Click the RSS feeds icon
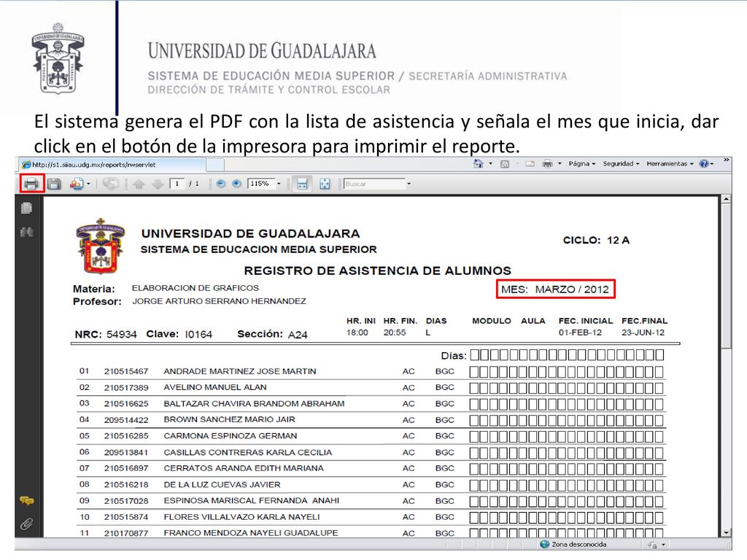The height and width of the screenshot is (560, 747). pyautogui.click(x=505, y=164)
